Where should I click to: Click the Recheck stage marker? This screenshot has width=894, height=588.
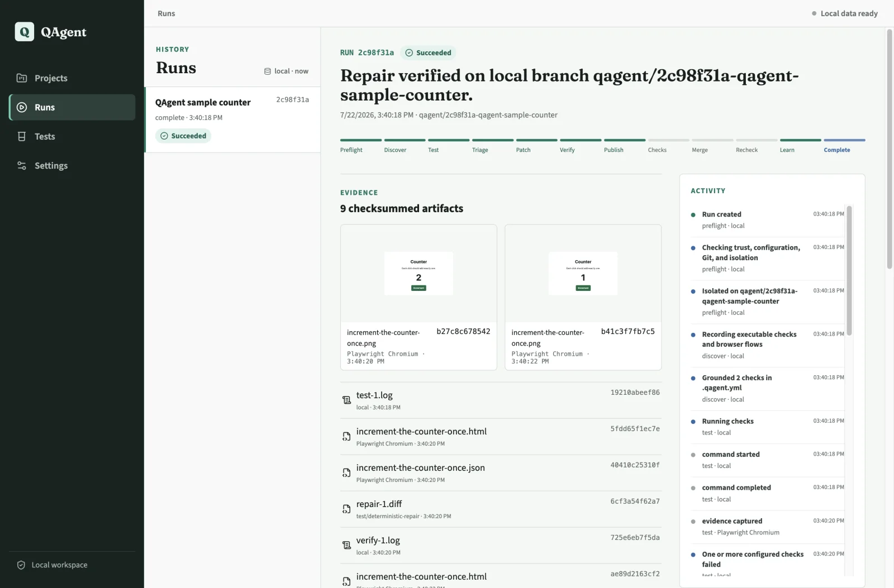pos(757,146)
